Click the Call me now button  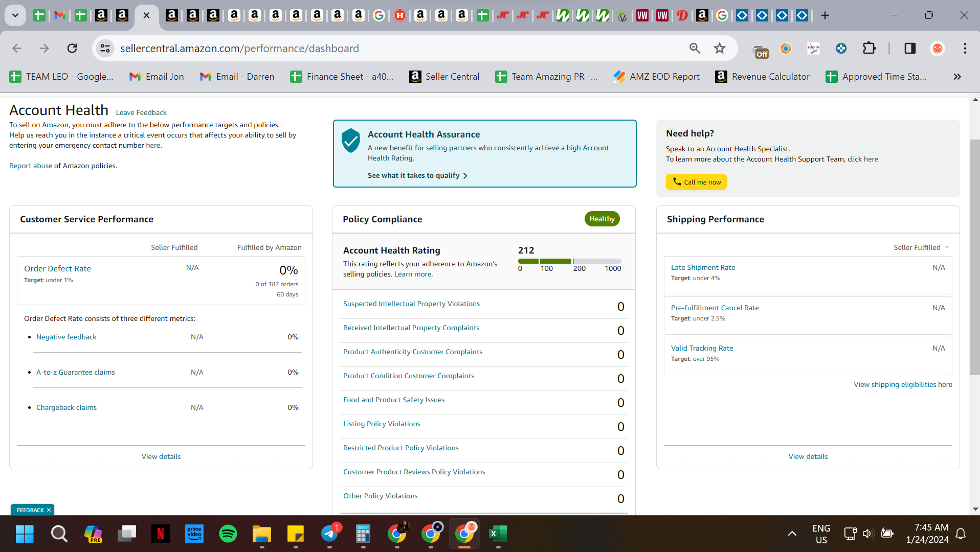point(696,182)
